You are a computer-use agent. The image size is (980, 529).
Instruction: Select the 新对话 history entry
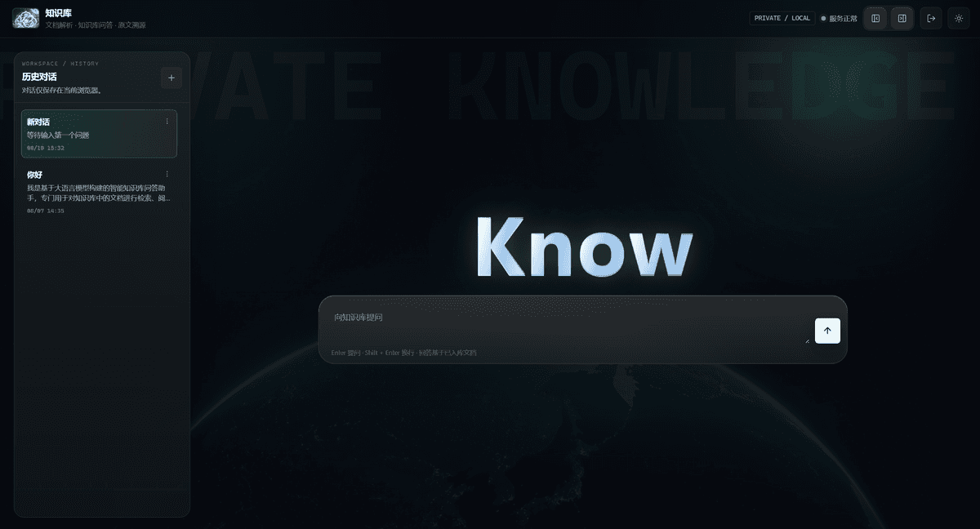pos(99,134)
